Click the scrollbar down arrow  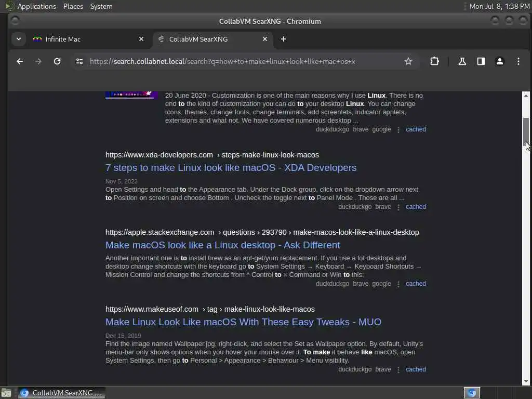[526, 381]
